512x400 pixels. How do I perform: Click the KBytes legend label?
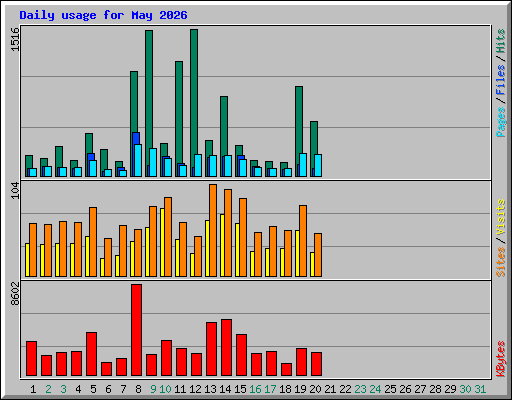coord(501,359)
